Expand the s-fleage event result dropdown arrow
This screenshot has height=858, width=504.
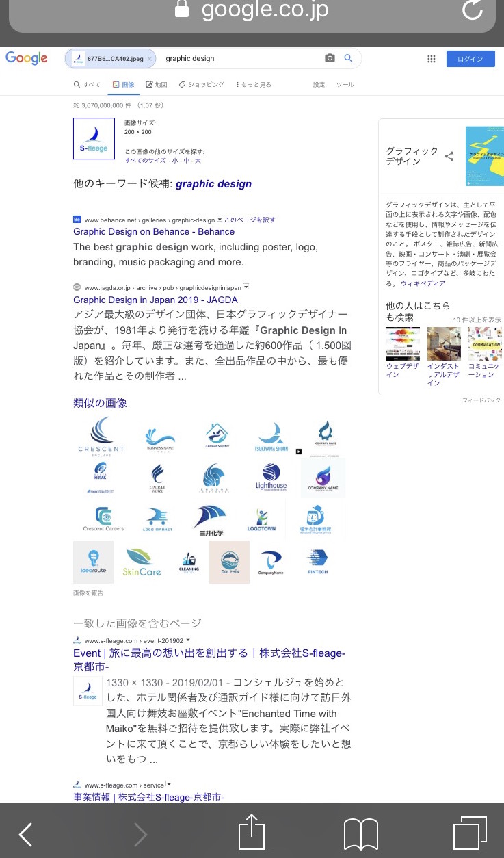187,640
